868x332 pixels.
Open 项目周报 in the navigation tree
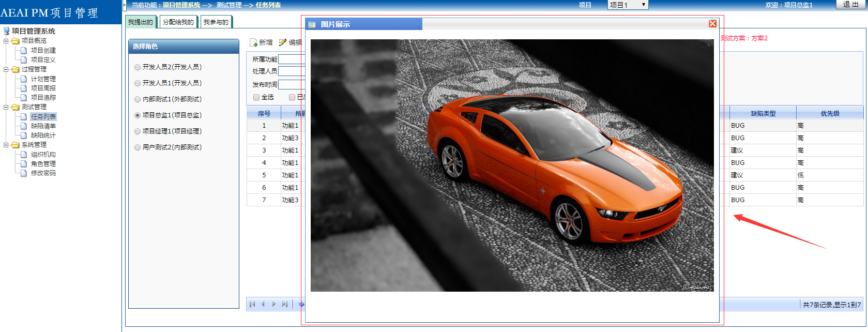(43, 88)
